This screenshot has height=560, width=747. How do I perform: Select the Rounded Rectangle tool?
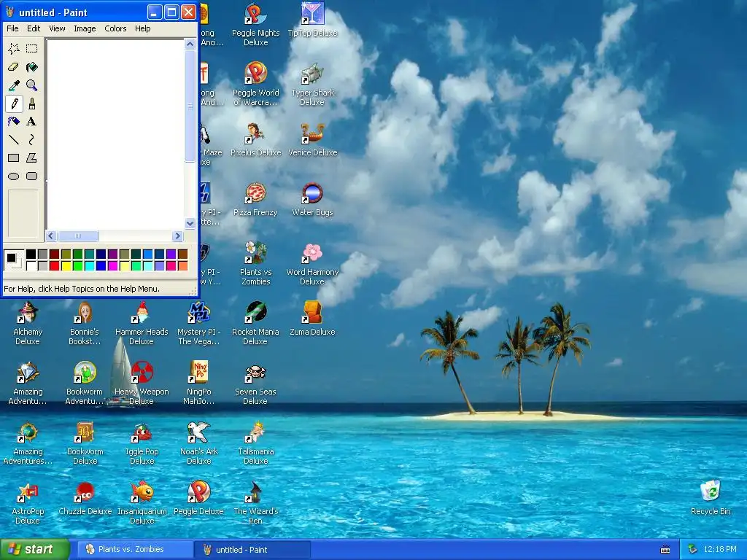[x=32, y=176]
